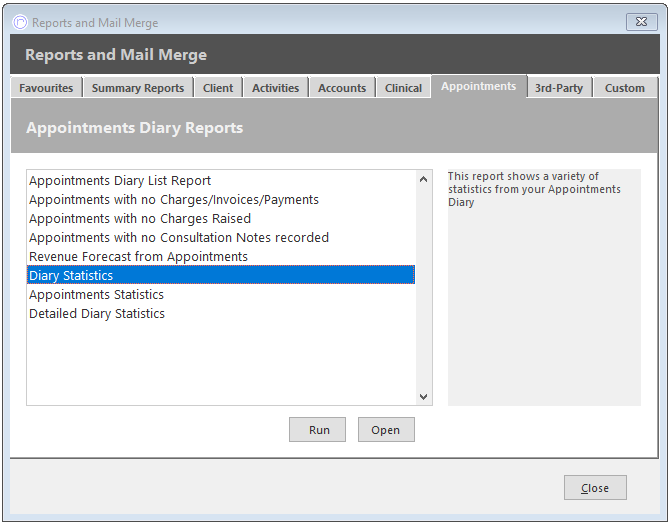The width and height of the screenshot is (671, 525).
Task: Select Revenue Forecast from Appointments
Action: coord(221,256)
